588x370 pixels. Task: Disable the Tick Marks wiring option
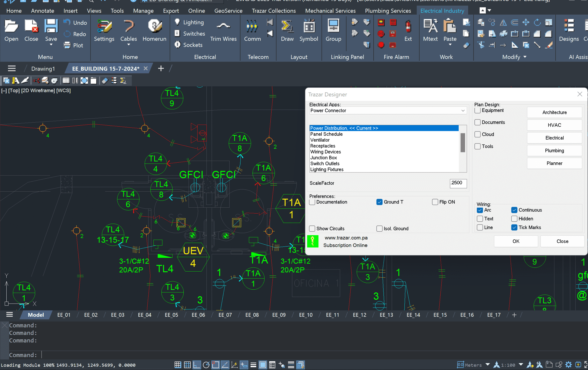tap(514, 227)
